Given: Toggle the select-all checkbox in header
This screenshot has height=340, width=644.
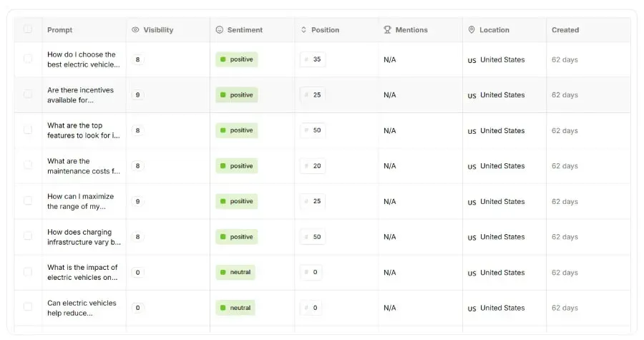Looking at the screenshot, I should click(x=28, y=29).
